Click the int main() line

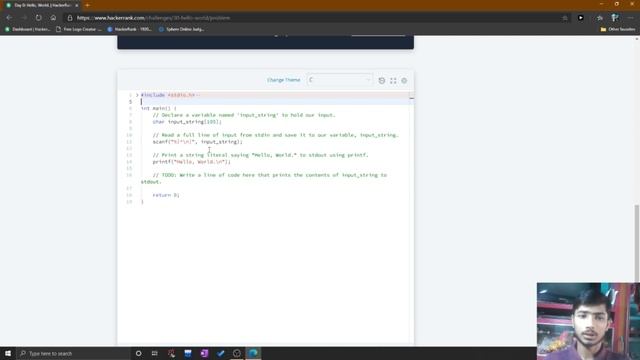tap(159, 109)
